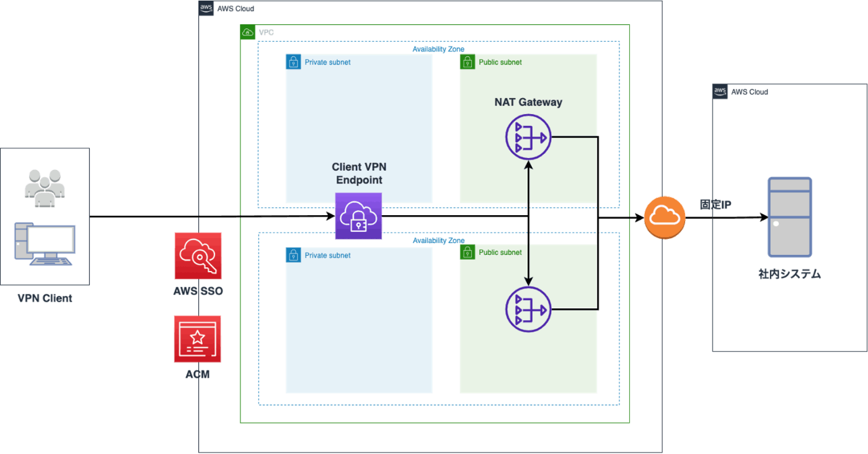Select the upper Public subnet label
This screenshot has height=454, width=868.
[500, 62]
